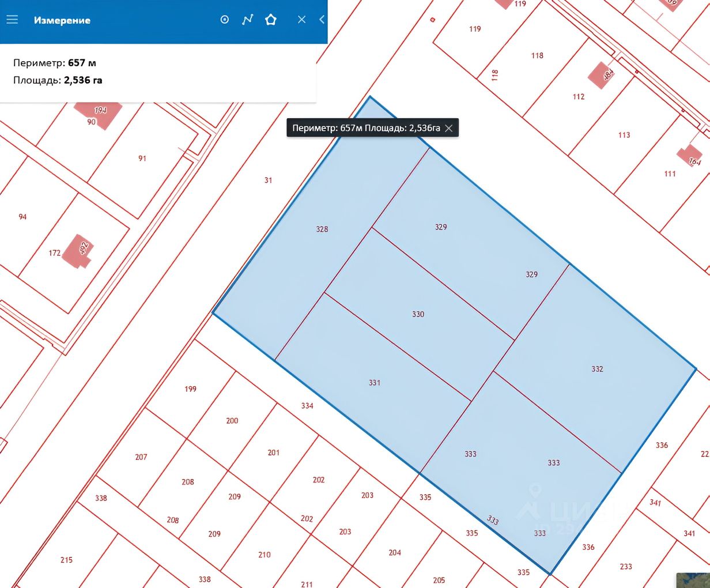Select the point measurement tool
The width and height of the screenshot is (710, 588).
click(x=225, y=20)
